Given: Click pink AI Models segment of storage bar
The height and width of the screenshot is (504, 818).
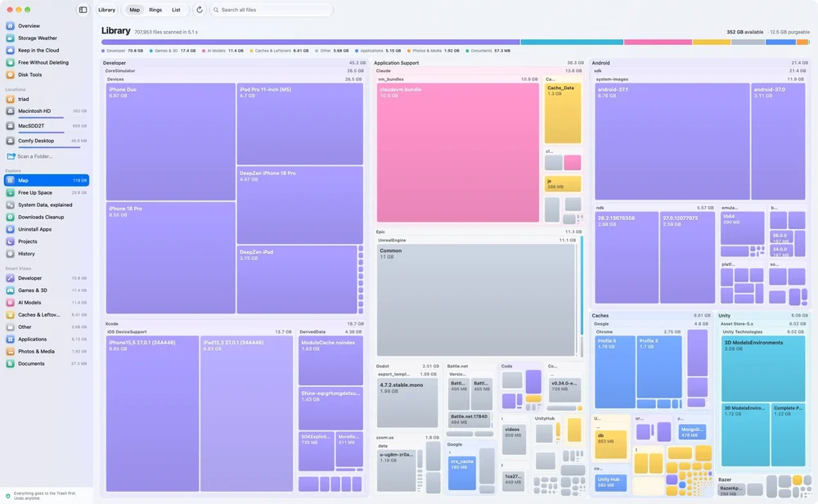Looking at the screenshot, I should point(658,42).
